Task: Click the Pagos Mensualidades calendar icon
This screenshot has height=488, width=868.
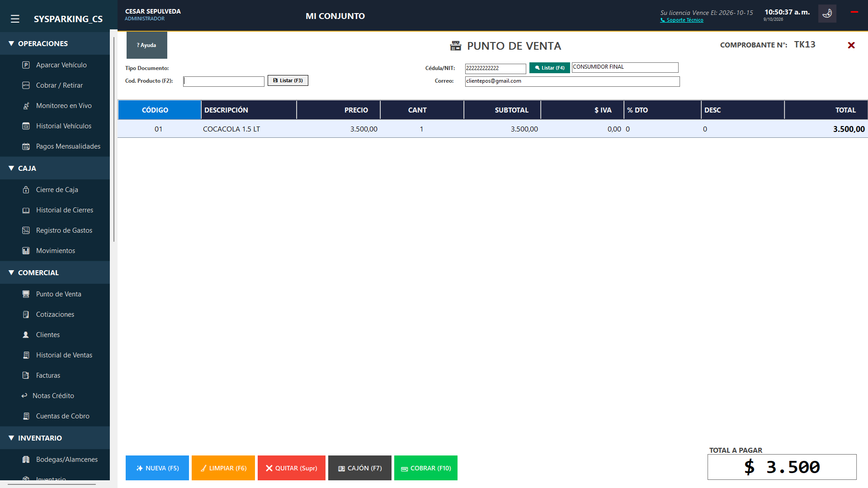Action: pos(26,146)
